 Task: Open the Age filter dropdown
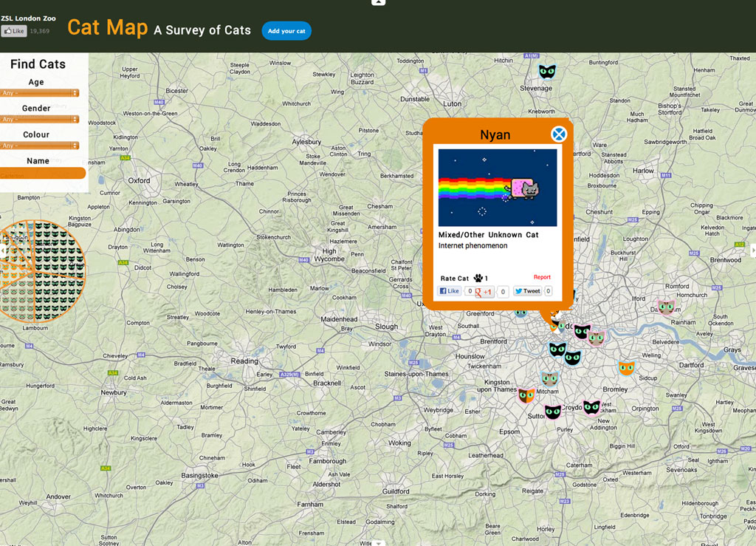pyautogui.click(x=41, y=92)
